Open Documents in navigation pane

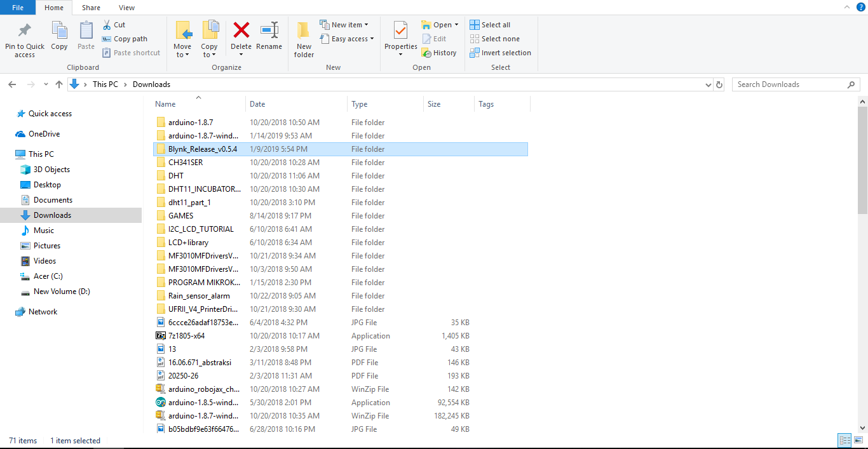[x=53, y=200]
